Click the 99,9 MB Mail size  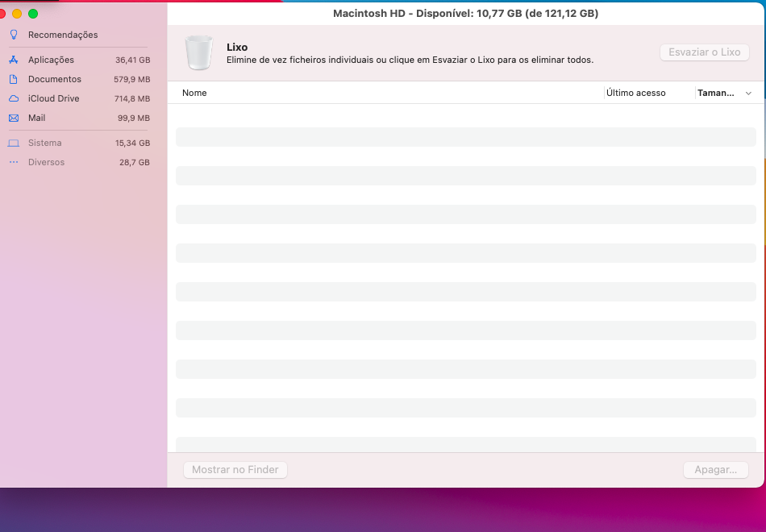pos(134,118)
